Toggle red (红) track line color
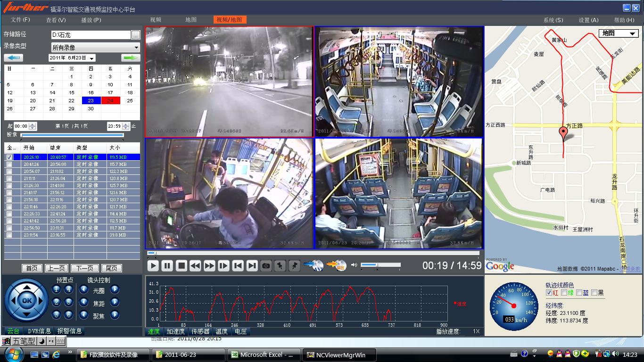Image resolution: width=644 pixels, height=362 pixels. [x=549, y=293]
